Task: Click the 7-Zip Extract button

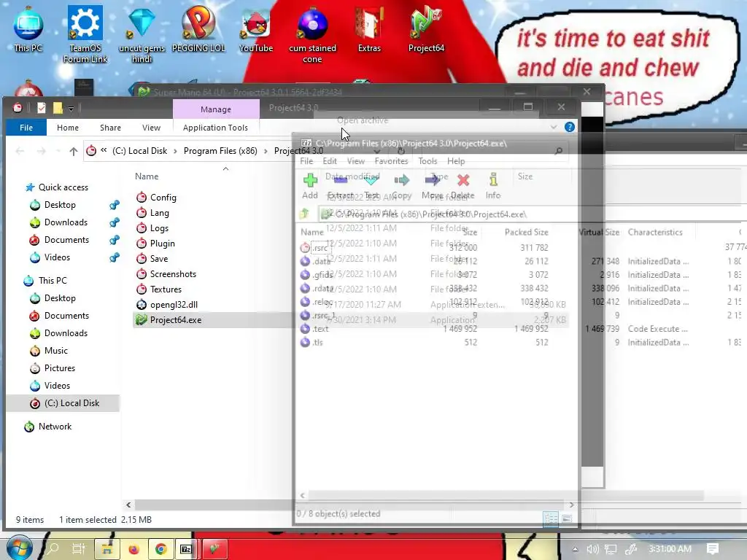Action: coord(340,186)
